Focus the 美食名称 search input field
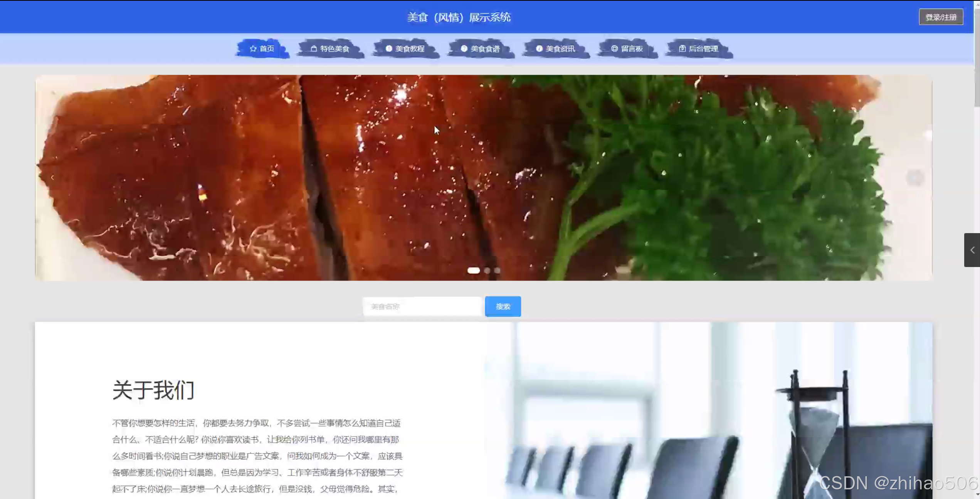The width and height of the screenshot is (980, 499). pos(422,307)
